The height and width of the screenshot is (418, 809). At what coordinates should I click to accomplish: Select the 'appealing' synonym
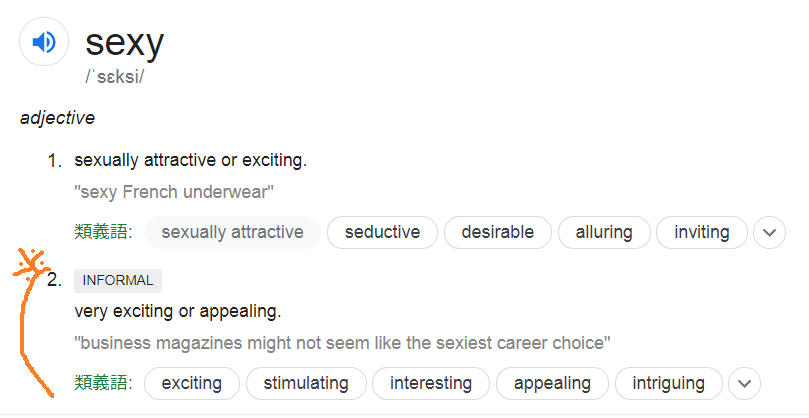coord(552,383)
